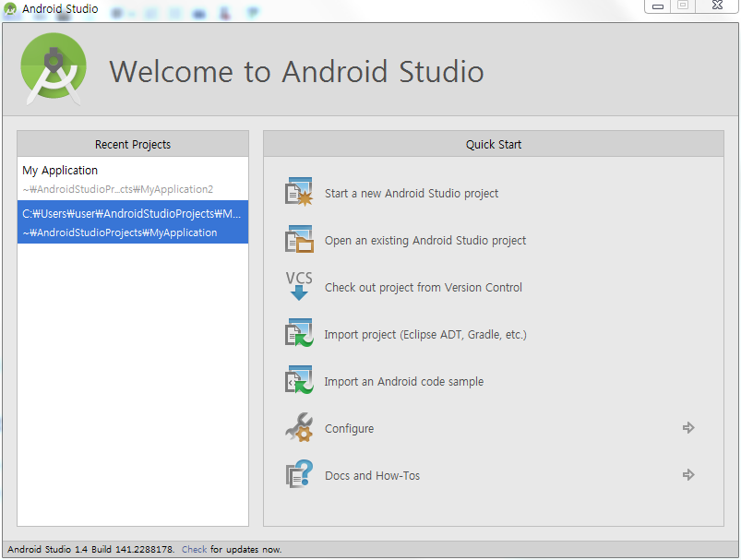This screenshot has width=741, height=560.
Task: Open an existing Android Studio project
Action: pos(424,241)
